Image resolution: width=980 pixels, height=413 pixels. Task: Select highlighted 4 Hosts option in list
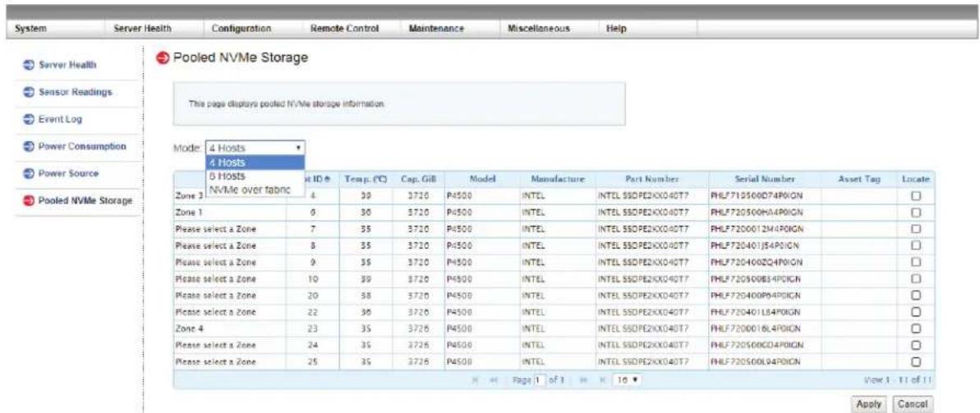[x=255, y=163]
